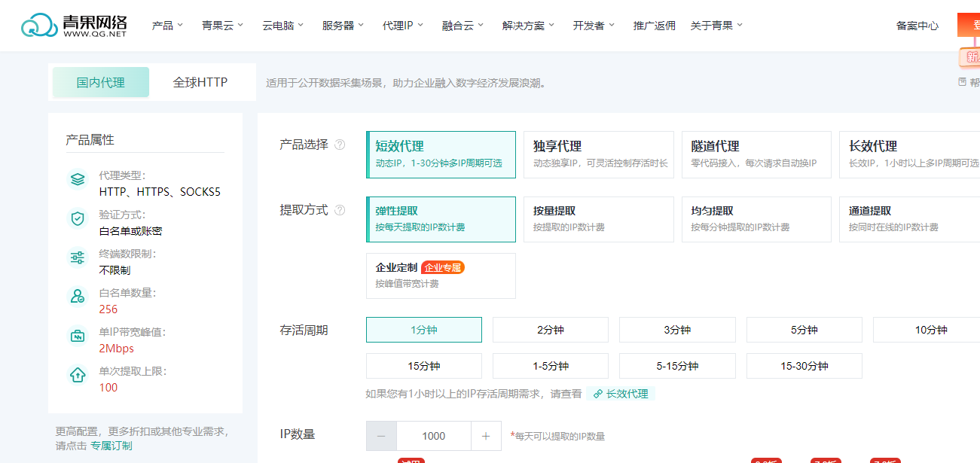Click the 白名单数量 user icon

point(78,297)
